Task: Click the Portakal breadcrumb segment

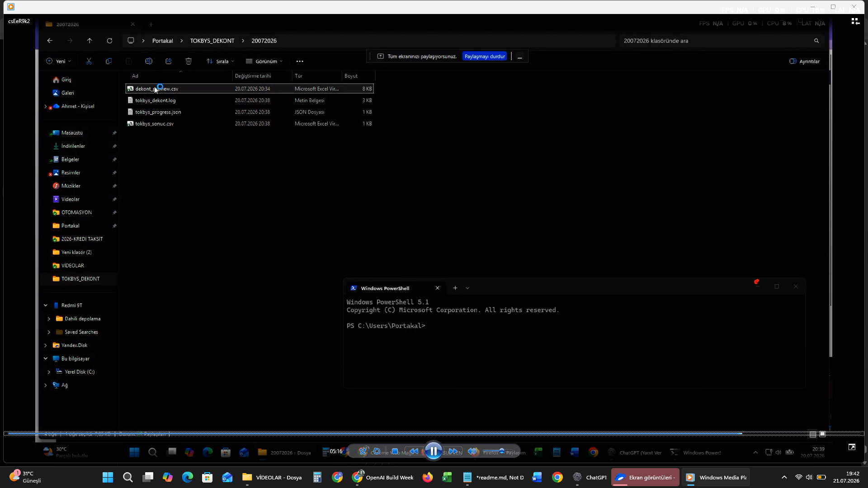Action: point(162,41)
